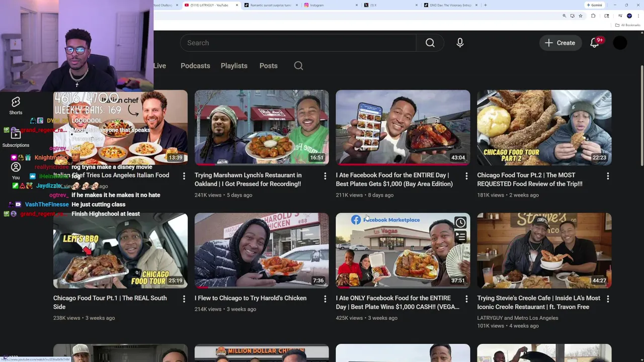The image size is (644, 362).
Task: Open Chrome extensions puzzle icon
Action: (593, 16)
